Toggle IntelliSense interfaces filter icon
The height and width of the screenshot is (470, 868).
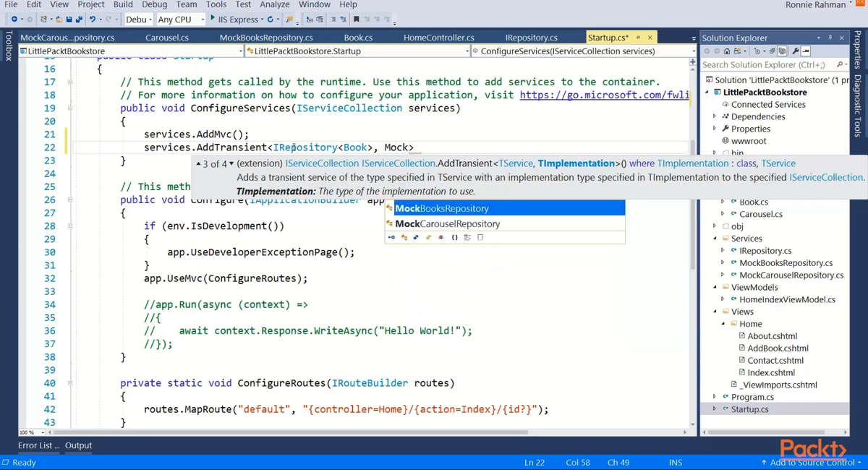pyautogui.click(x=391, y=237)
